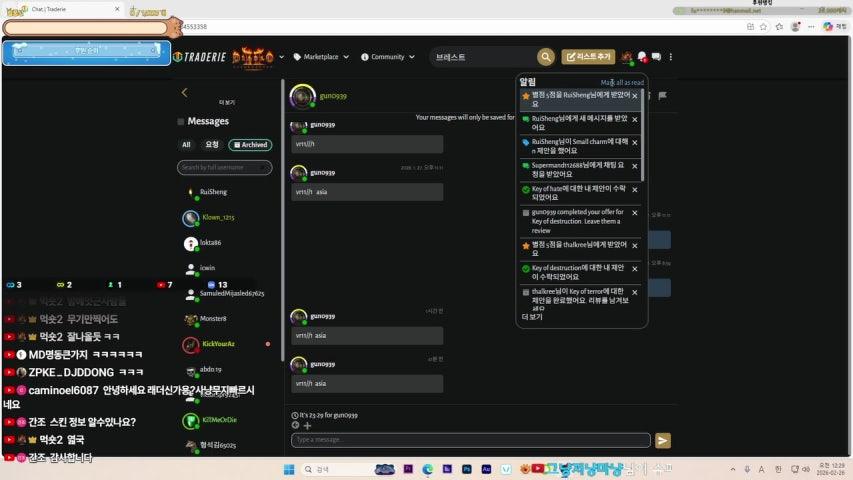Viewport: 853px width, 480px height.
Task: Open Premiere Pro from the taskbar
Action: coord(408,469)
